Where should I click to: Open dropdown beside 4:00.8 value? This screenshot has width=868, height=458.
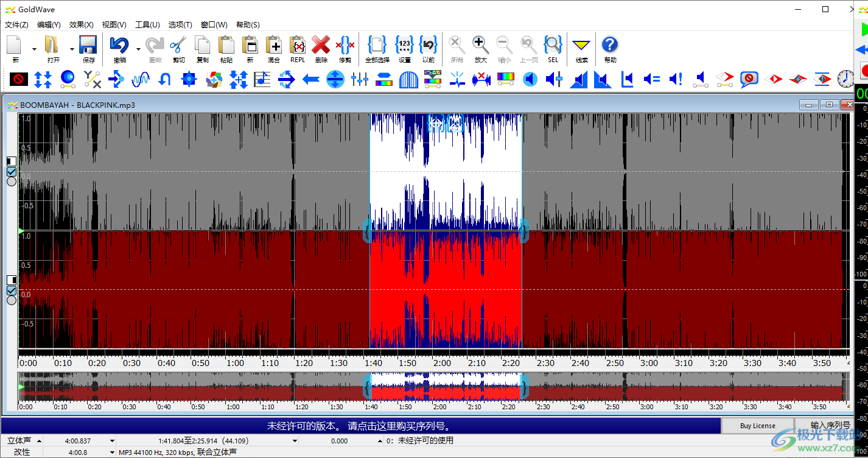pos(112,452)
